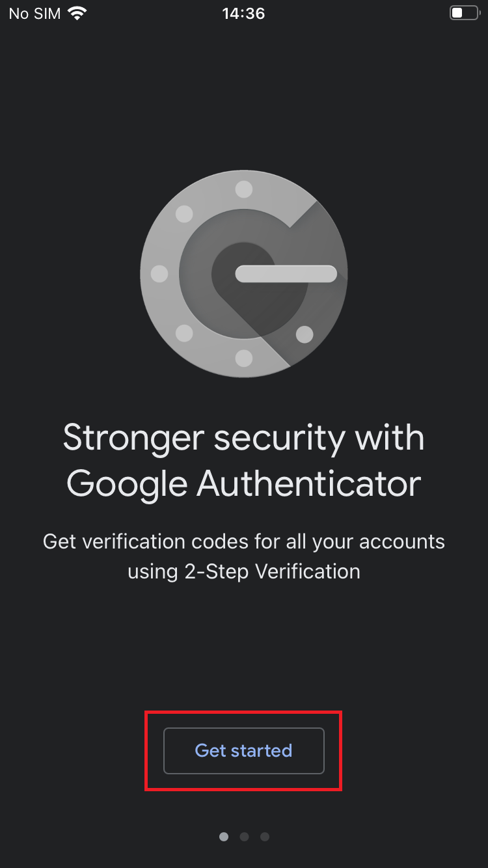Click the "Stronger security with" heading line
Screen dimensions: 488x868
click(244, 438)
